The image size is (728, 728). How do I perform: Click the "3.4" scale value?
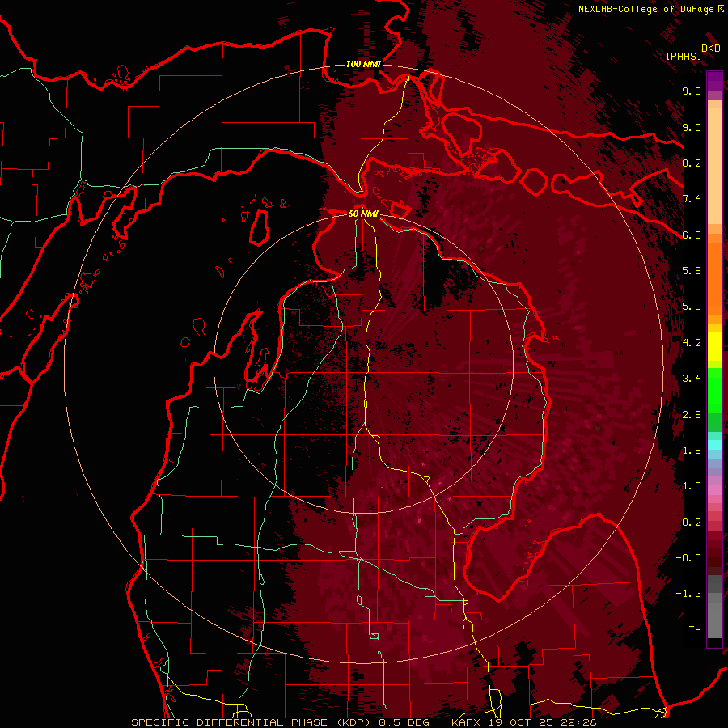click(692, 379)
